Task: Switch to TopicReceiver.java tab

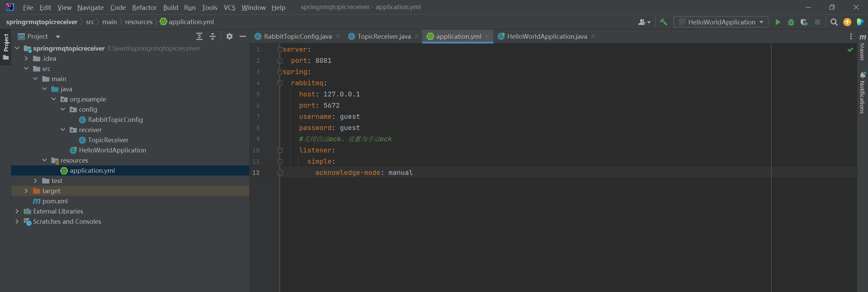Action: click(383, 36)
